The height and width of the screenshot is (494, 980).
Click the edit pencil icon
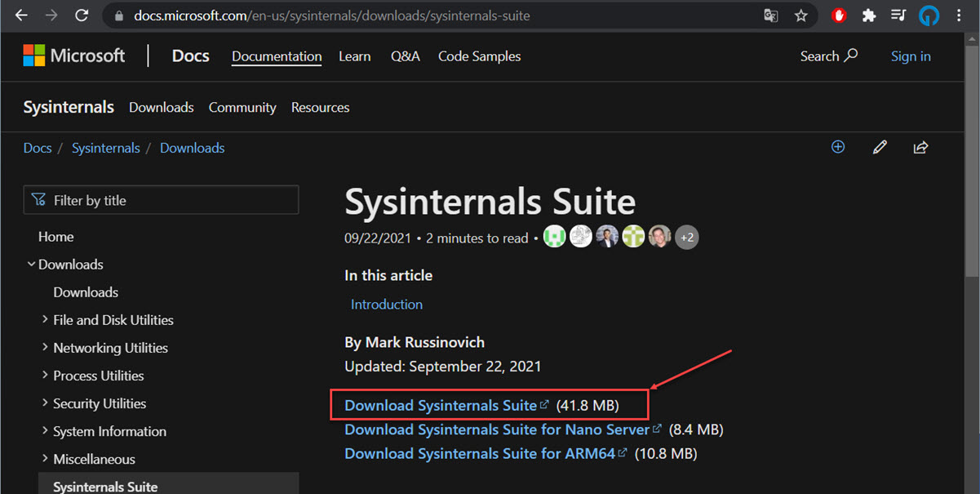pos(880,148)
